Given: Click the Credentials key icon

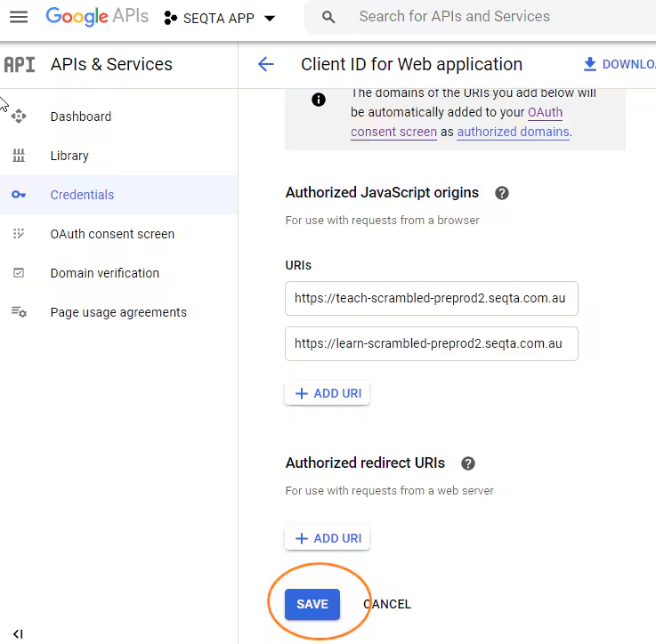Looking at the screenshot, I should click(x=19, y=195).
